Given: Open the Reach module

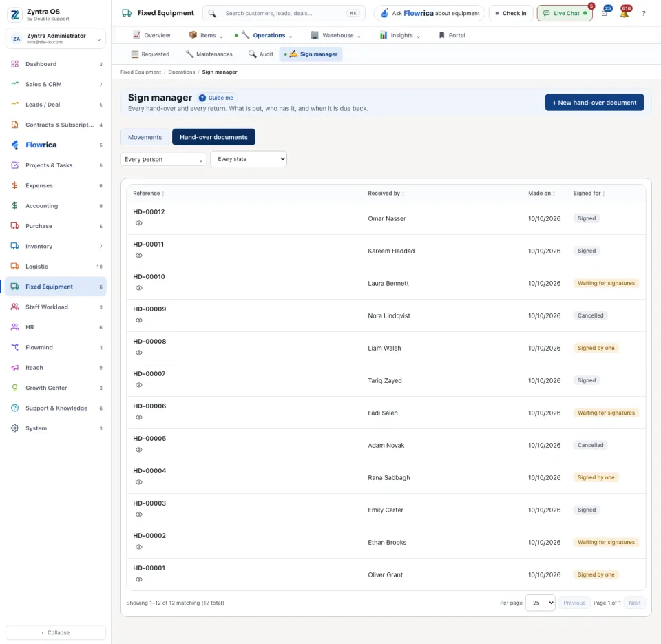Looking at the screenshot, I should tap(55, 368).
